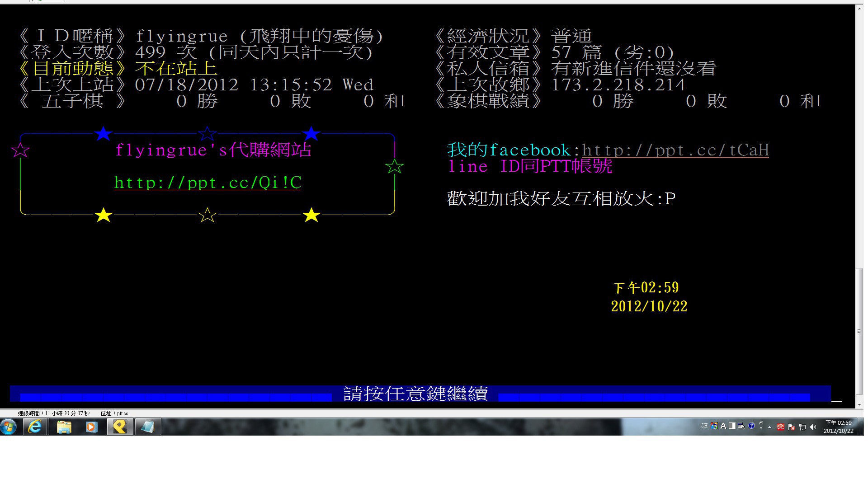The height and width of the screenshot is (488, 868).
Task: Switch the CH input language indicator
Action: tap(704, 426)
